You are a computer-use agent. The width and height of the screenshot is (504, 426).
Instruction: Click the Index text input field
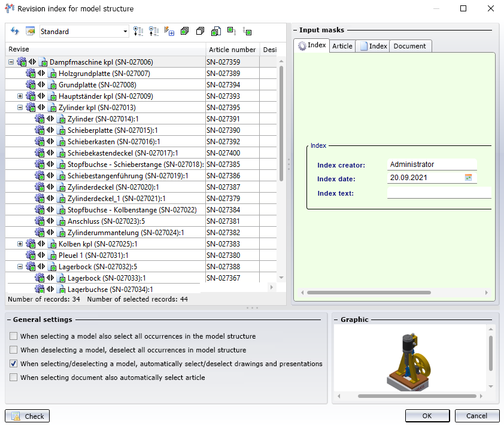439,193
